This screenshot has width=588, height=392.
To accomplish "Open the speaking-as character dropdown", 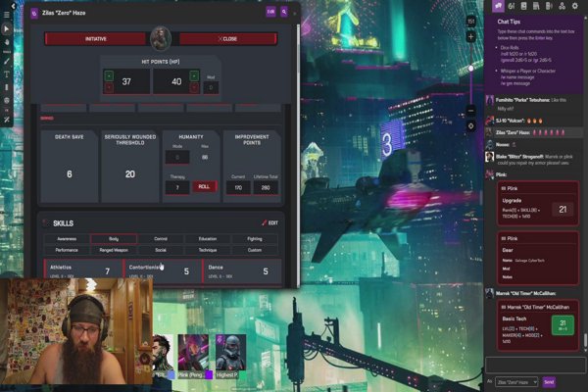I will [x=516, y=382].
